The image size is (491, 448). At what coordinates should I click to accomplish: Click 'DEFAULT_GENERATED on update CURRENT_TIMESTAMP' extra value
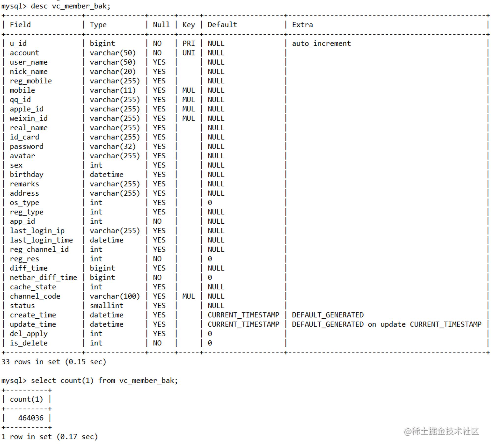387,324
